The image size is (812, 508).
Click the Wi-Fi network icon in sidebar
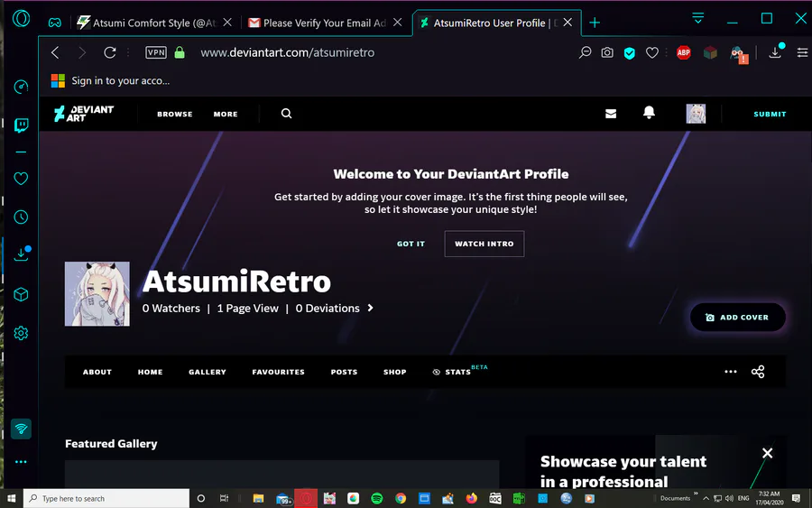point(22,429)
